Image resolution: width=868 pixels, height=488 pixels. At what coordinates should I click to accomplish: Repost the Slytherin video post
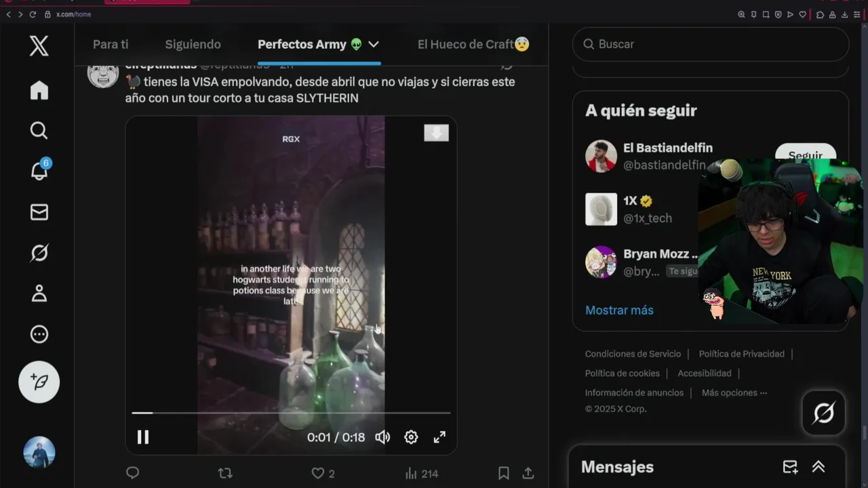pyautogui.click(x=225, y=473)
